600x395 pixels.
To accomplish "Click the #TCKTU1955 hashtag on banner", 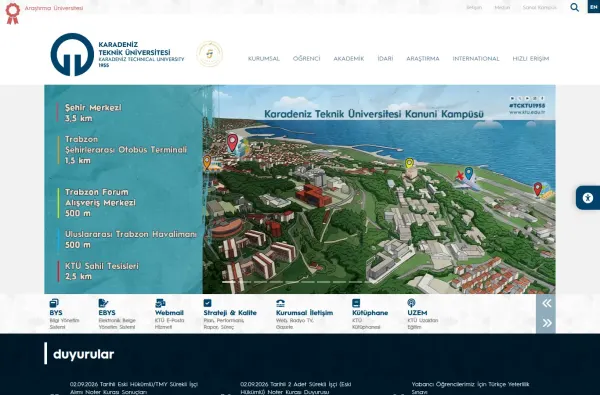I will [527, 106].
